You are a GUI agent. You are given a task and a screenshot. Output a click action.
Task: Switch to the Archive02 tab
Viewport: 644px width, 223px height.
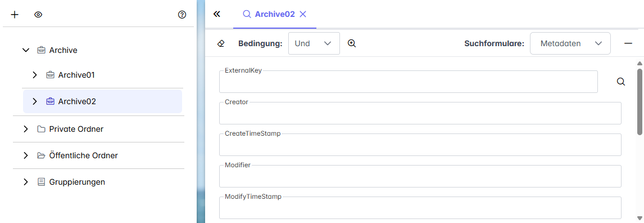click(x=275, y=14)
